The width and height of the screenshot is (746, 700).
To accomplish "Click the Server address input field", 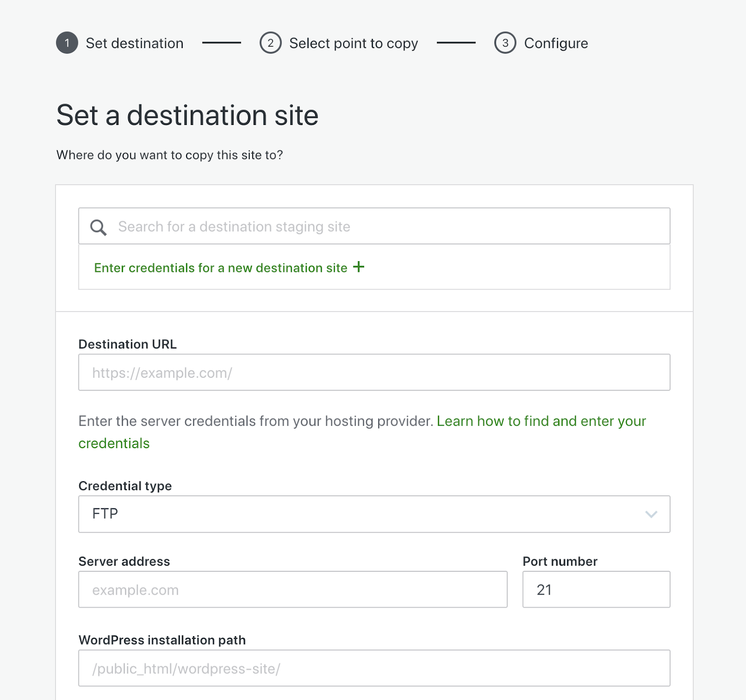I will 292,589.
